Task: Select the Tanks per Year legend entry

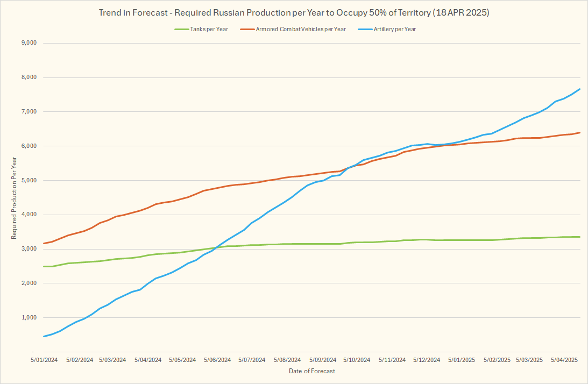Action: [209, 29]
